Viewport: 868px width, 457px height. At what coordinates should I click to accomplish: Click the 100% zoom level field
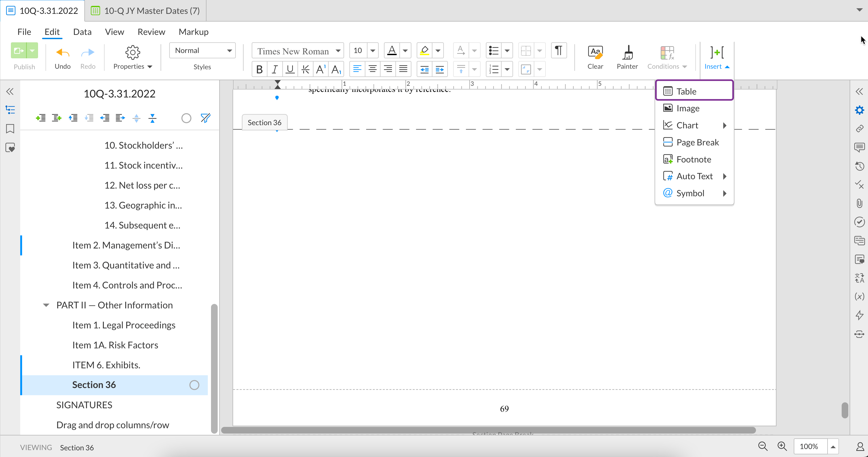(809, 446)
